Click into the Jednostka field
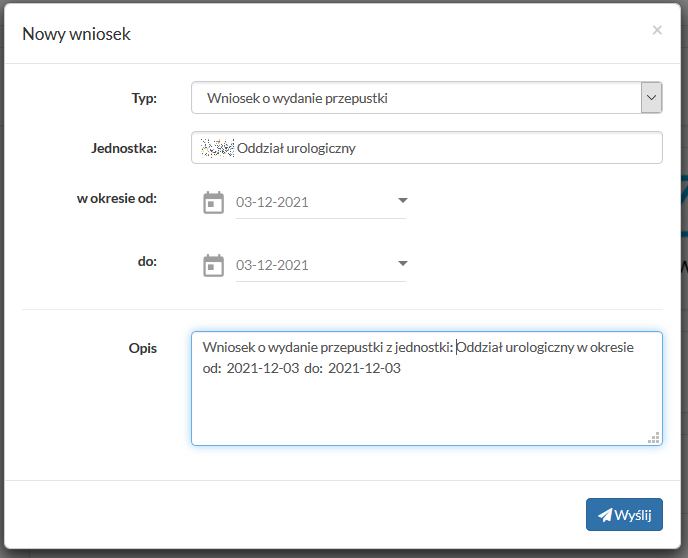This screenshot has width=688, height=558. pos(440,148)
